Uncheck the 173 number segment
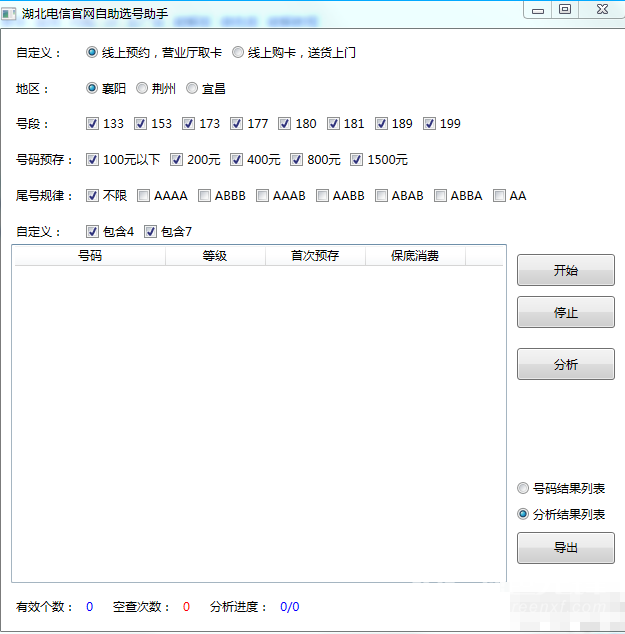 pyautogui.click(x=188, y=124)
